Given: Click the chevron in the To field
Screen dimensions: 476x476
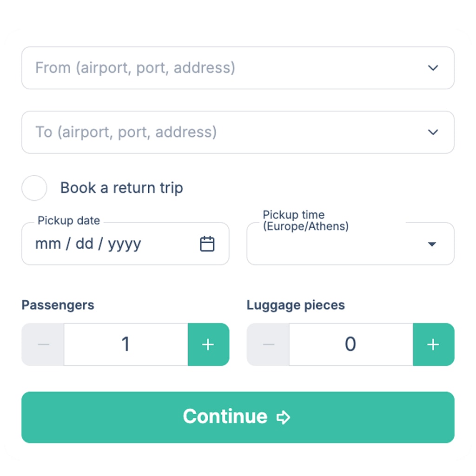Looking at the screenshot, I should (433, 132).
